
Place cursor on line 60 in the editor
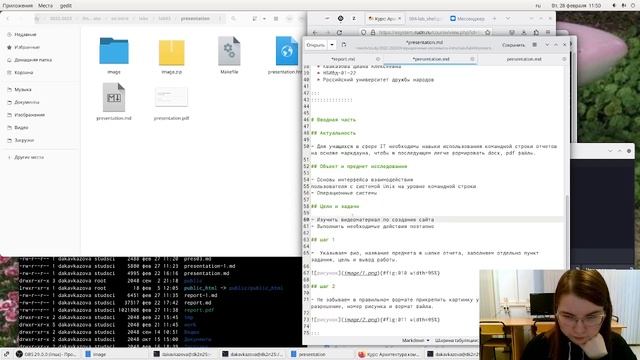[437, 220]
